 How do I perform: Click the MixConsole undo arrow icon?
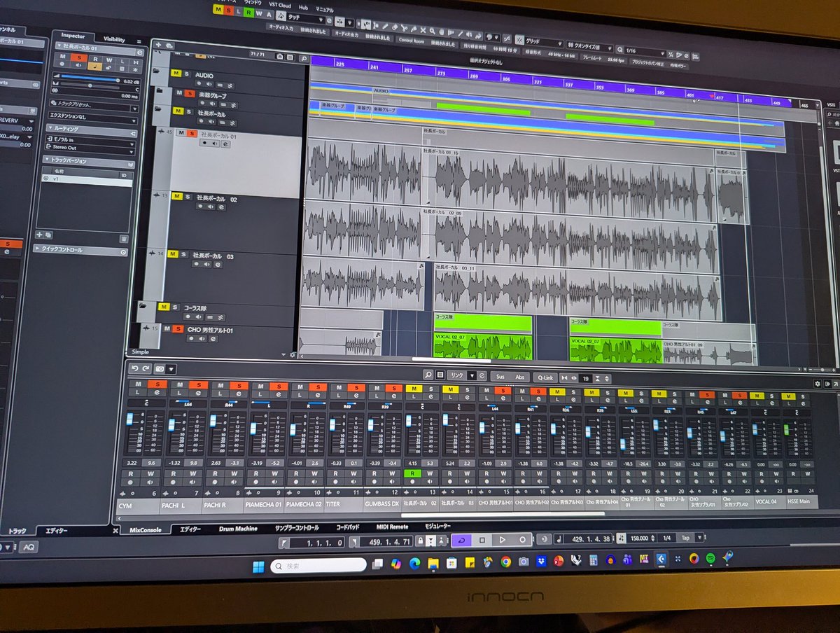134,368
